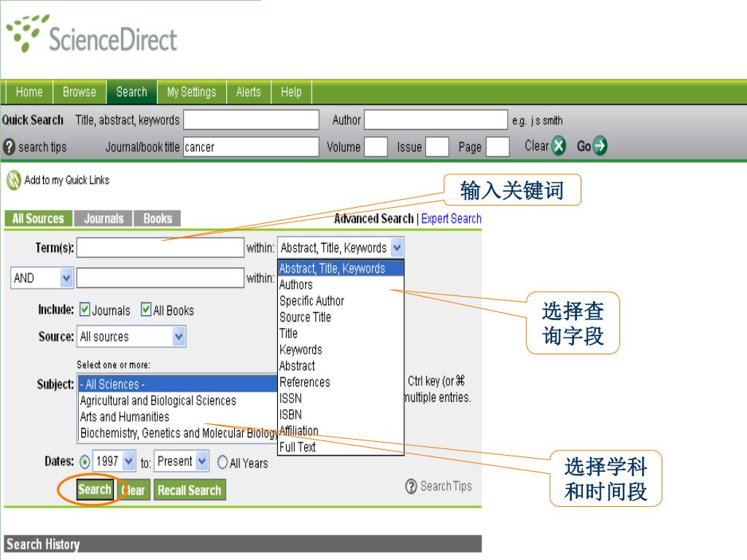Viewport: 747px width, 560px height.
Task: Select Arts and Humanities subject
Action: pos(178,416)
